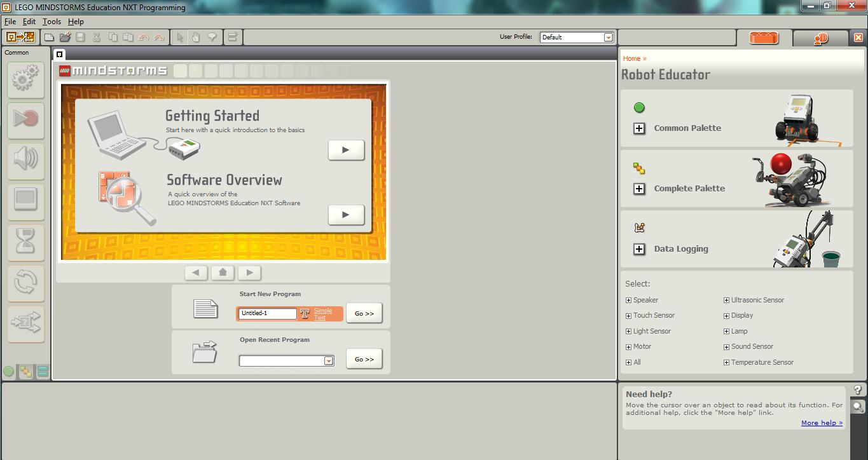
Task: Open the Robot Educator orange brick tab
Action: click(x=764, y=38)
